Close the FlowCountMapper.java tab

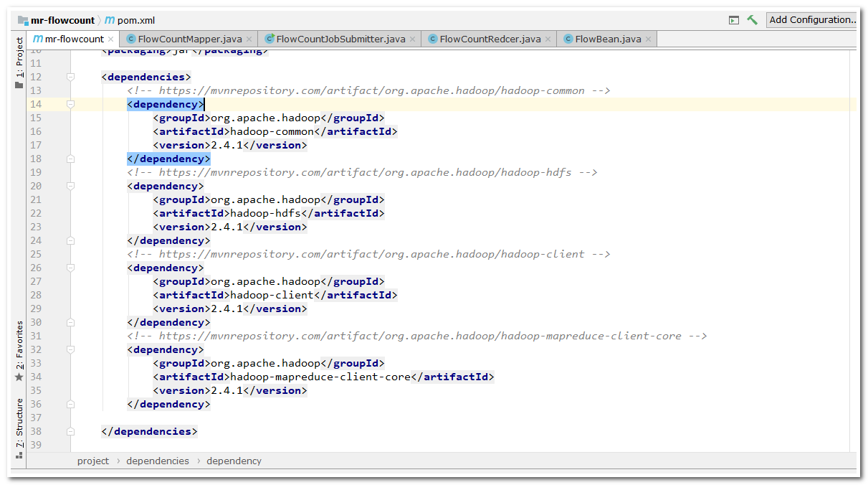pyautogui.click(x=249, y=39)
